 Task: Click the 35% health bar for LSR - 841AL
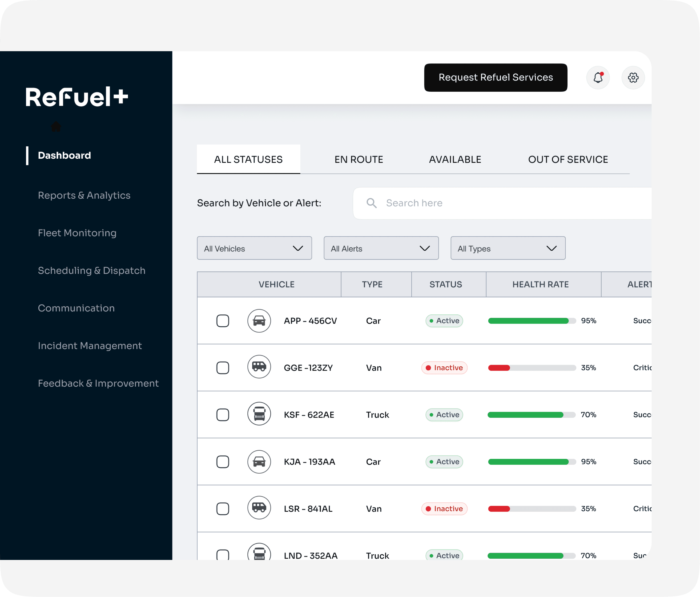[532, 508]
